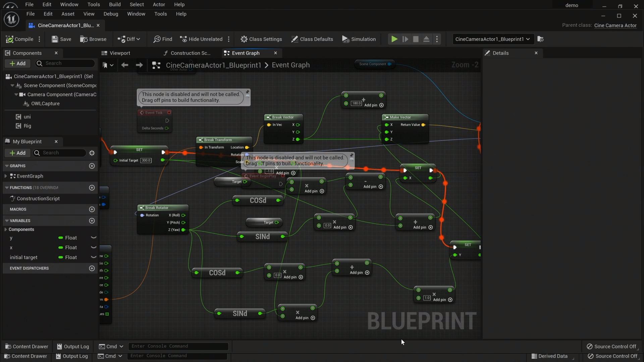Toggle Hide Unrelated nodes
Viewport: 644px width, 362px height.
point(201,39)
